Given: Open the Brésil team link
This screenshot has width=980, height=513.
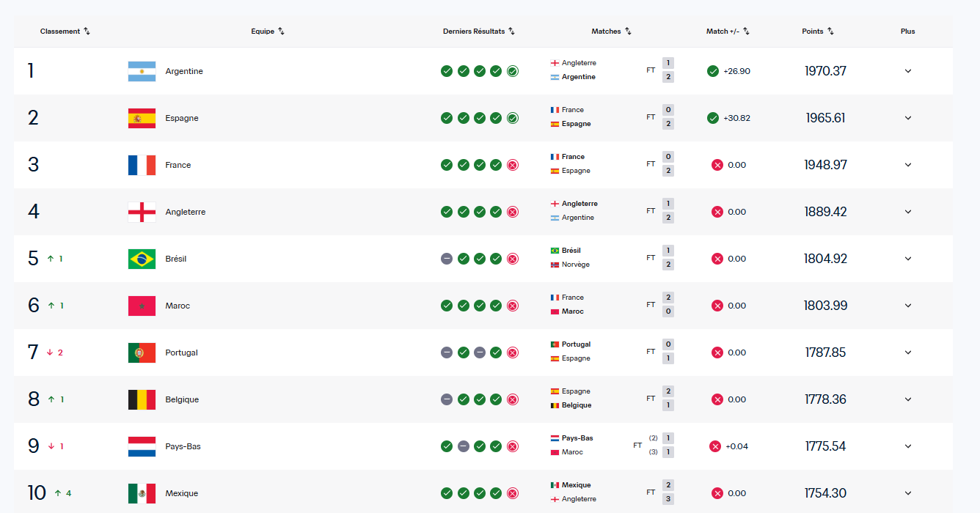Looking at the screenshot, I should click(176, 259).
